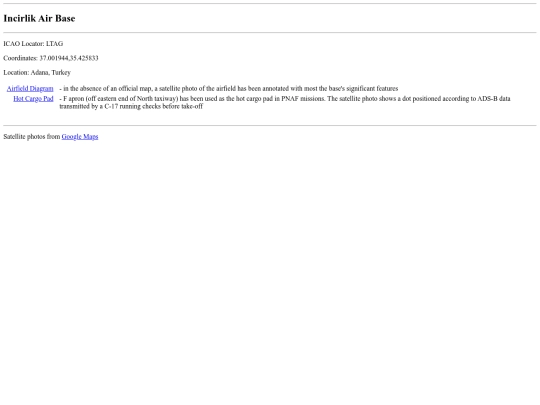540x405 pixels.
Task: Click the 'Satellite photos from' footer text
Action: pos(32,136)
